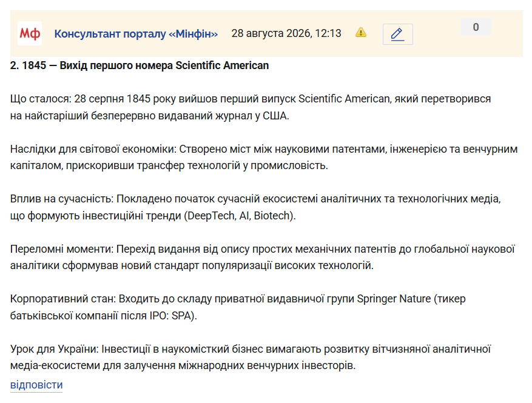This screenshot has height=403, width=532.
Task: Click the pencil edit comment button
Action: [398, 34]
